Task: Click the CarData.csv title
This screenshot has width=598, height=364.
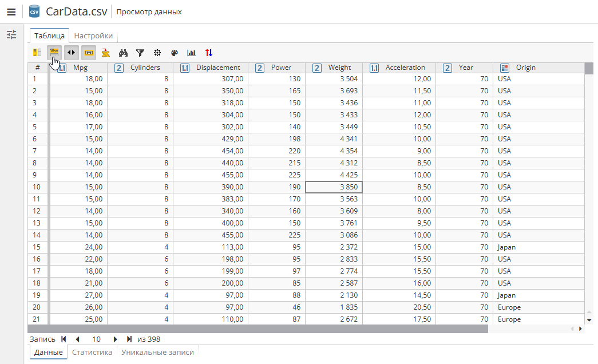Action: tap(76, 11)
